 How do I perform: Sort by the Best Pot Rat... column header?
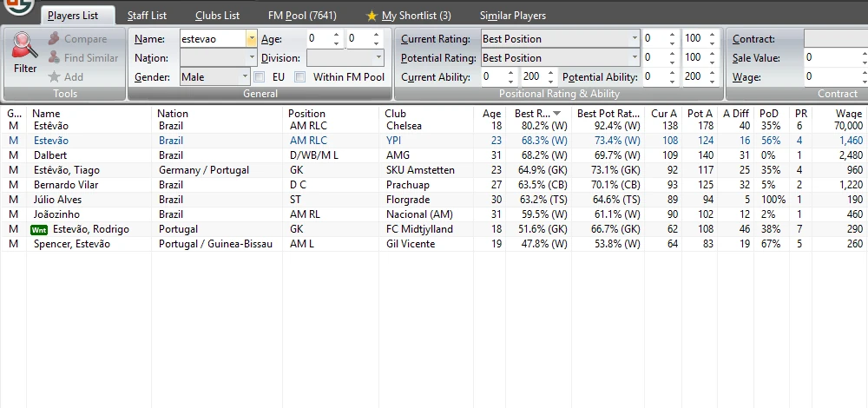608,114
